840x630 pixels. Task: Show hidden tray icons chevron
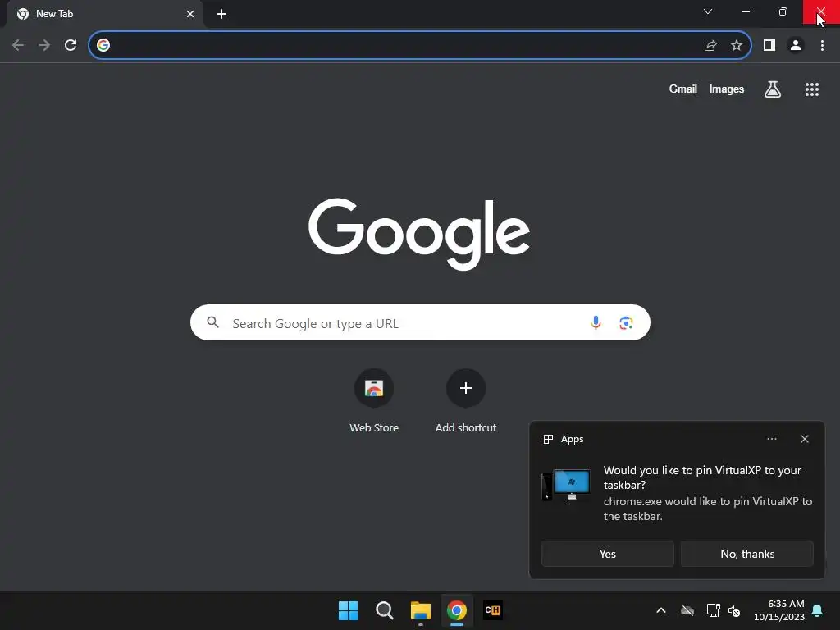pyautogui.click(x=661, y=610)
